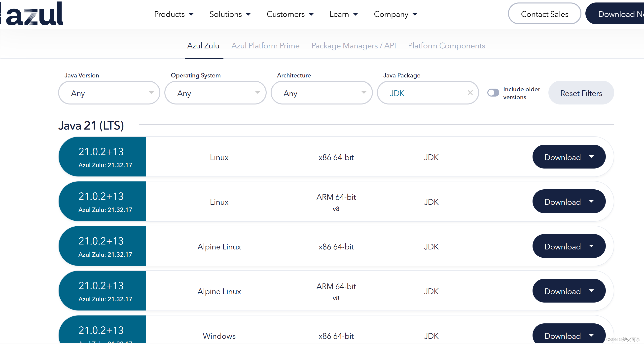
Task: Click the Reset Filters button
Action: pos(581,93)
